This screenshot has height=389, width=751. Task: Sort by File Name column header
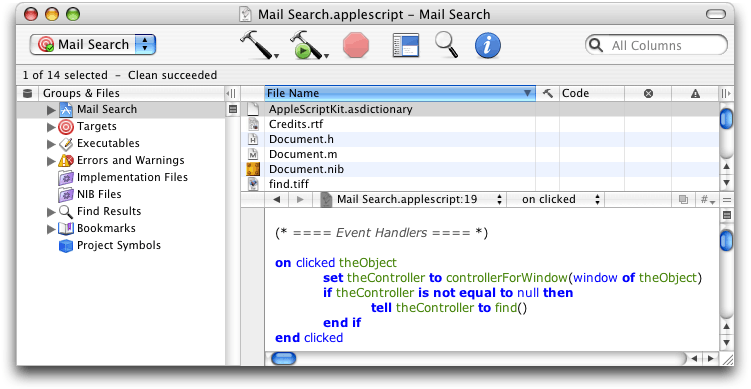coord(400,93)
